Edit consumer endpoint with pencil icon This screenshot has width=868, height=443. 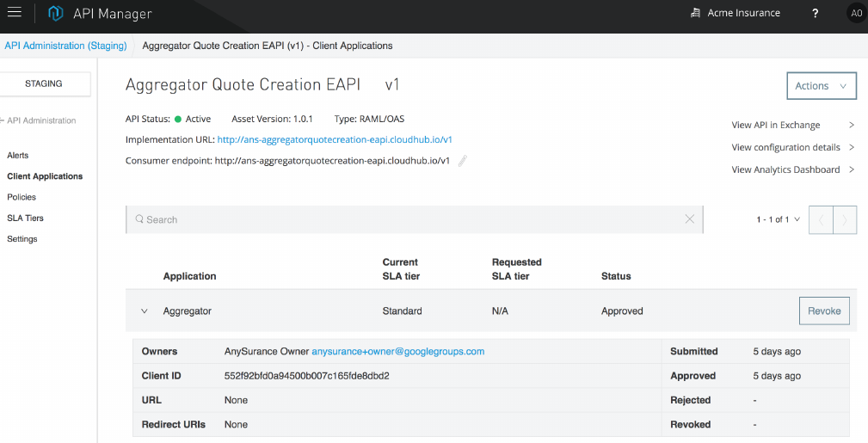click(463, 161)
